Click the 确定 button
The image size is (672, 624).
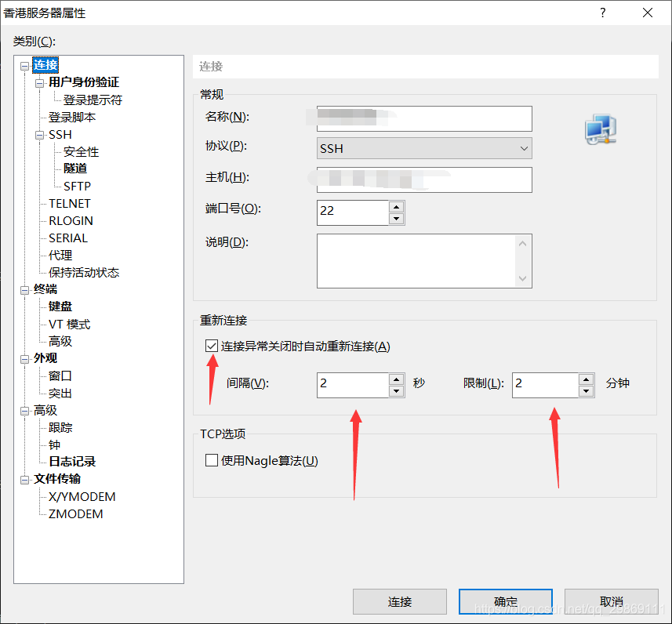[x=505, y=602]
